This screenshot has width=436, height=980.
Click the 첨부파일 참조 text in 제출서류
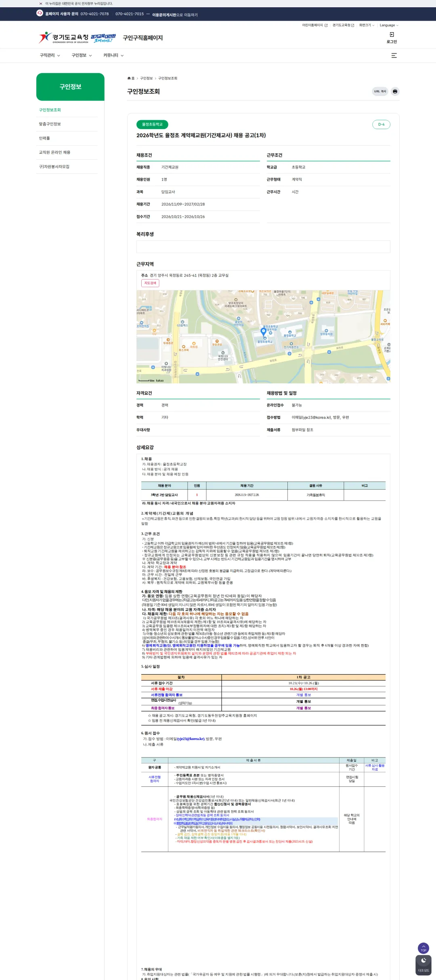pos(302,430)
